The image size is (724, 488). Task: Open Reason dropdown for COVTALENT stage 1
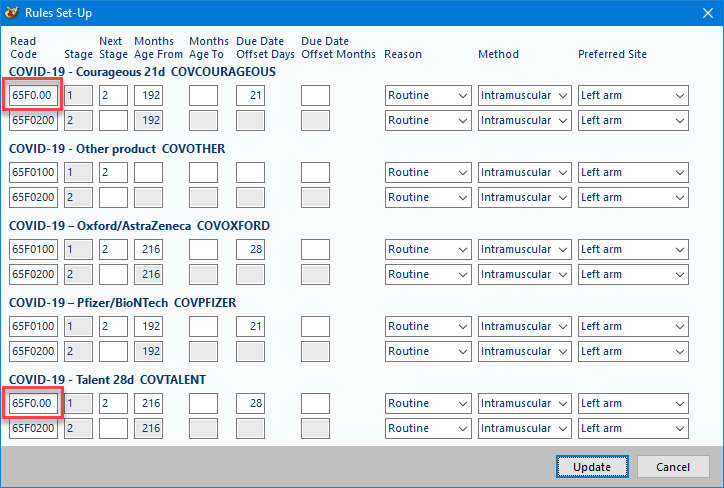pos(428,404)
